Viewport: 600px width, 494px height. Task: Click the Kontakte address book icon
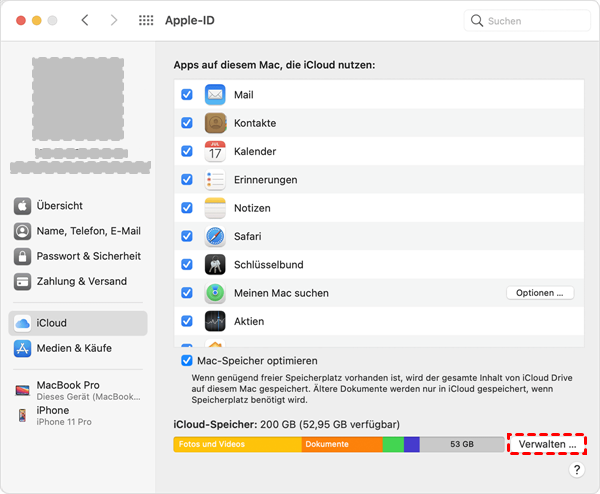click(x=215, y=123)
